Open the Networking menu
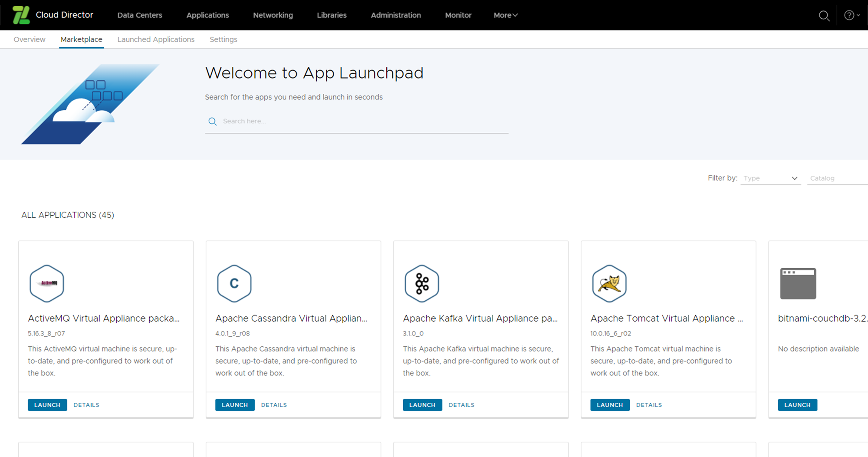Image resolution: width=868 pixels, height=457 pixels. (x=273, y=15)
